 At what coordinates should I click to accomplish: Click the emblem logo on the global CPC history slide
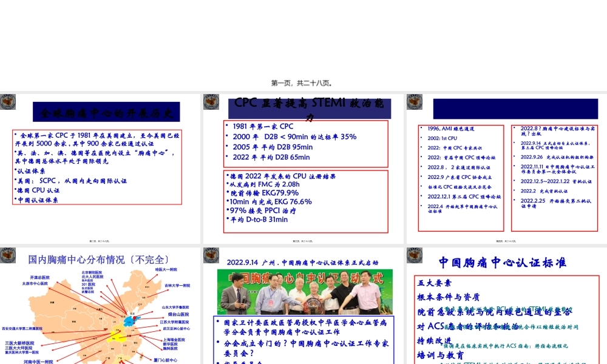click(8, 103)
